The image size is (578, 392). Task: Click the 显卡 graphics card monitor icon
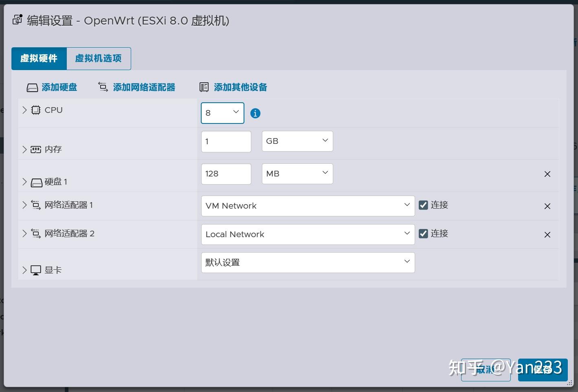pyautogui.click(x=35, y=269)
